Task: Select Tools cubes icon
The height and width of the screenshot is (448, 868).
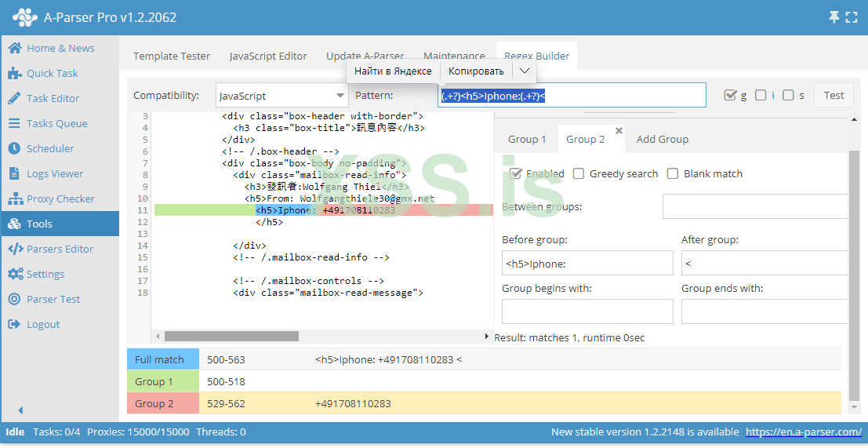Action: coord(16,224)
